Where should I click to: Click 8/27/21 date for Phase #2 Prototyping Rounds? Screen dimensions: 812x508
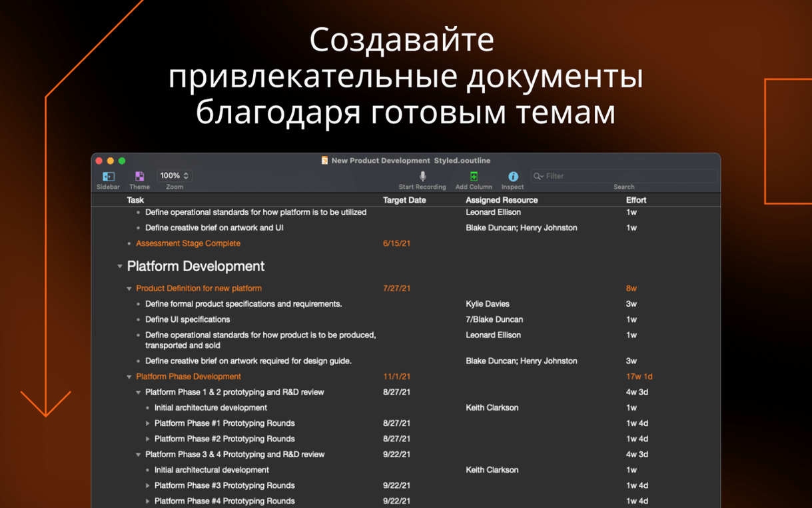click(396, 439)
